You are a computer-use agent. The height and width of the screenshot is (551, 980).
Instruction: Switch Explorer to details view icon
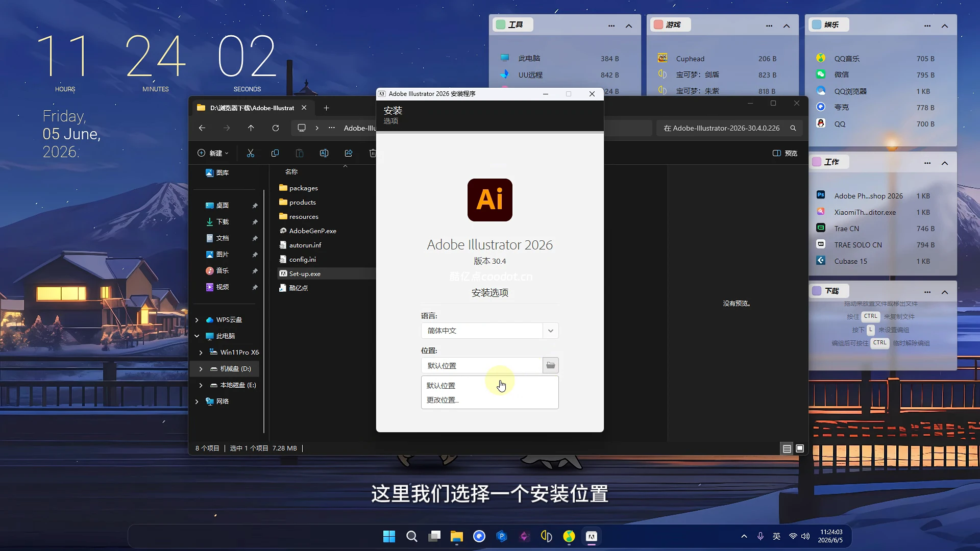click(787, 448)
